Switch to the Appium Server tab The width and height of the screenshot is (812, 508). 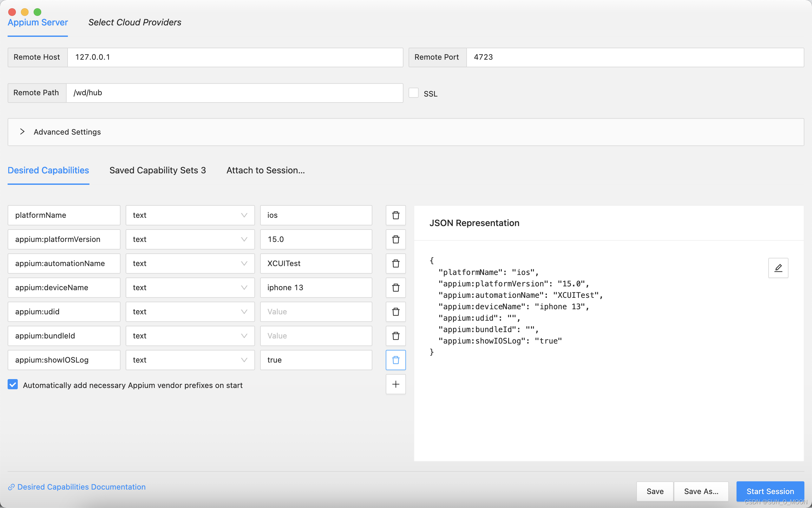point(37,23)
